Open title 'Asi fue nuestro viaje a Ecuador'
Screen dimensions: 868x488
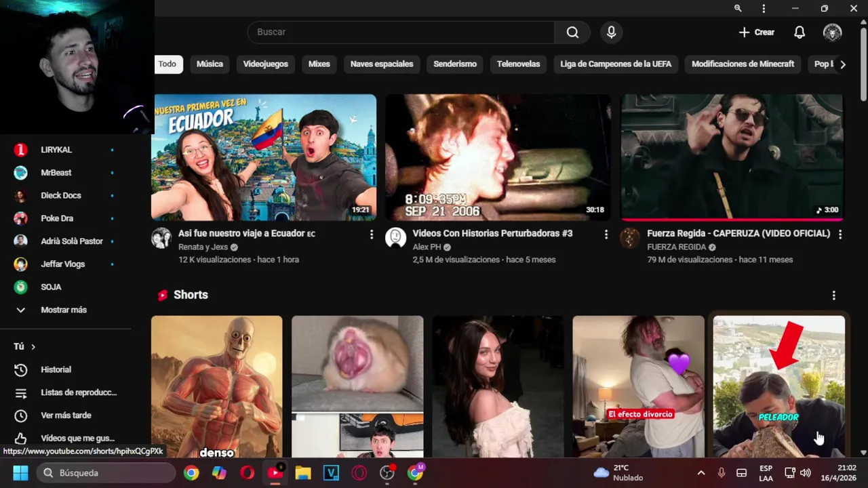point(247,234)
